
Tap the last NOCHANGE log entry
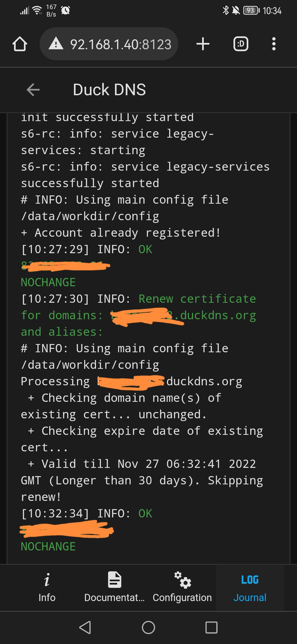[48, 547]
